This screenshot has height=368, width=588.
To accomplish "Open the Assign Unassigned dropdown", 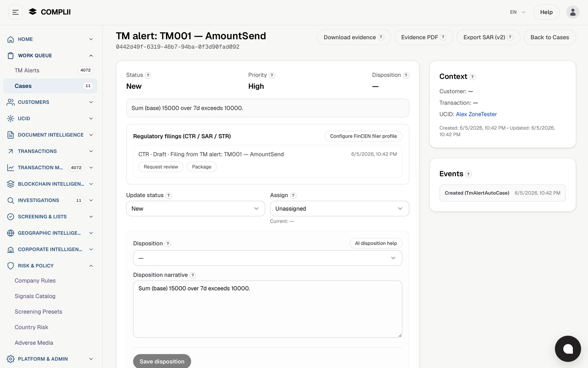I will pos(339,209).
